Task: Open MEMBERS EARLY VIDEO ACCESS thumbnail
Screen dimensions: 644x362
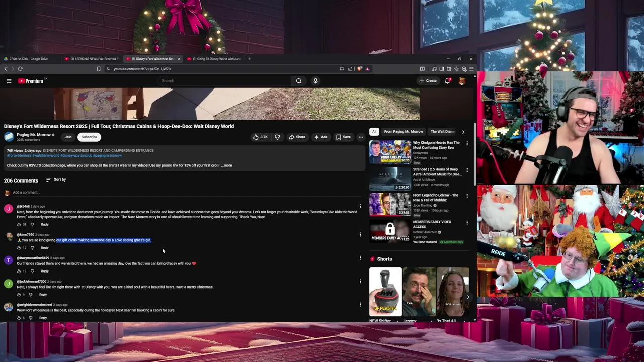Action: (x=390, y=231)
